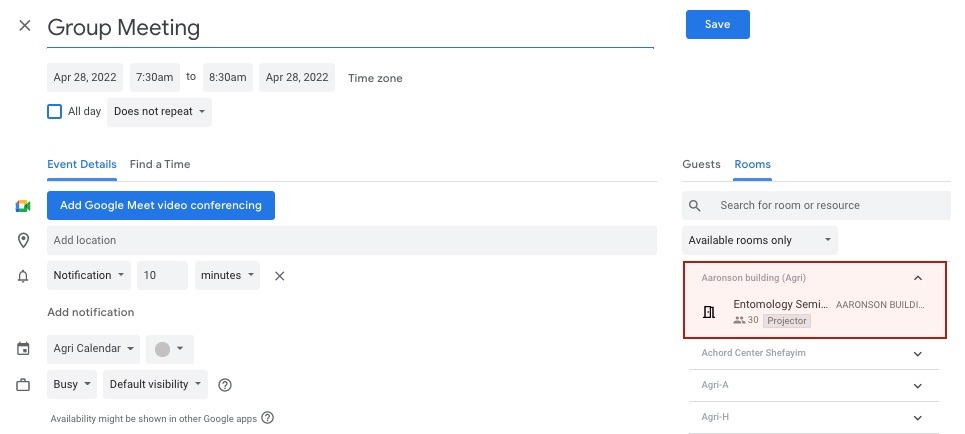This screenshot has width=965, height=434.
Task: Open the visibility help question mark
Action: pos(225,385)
